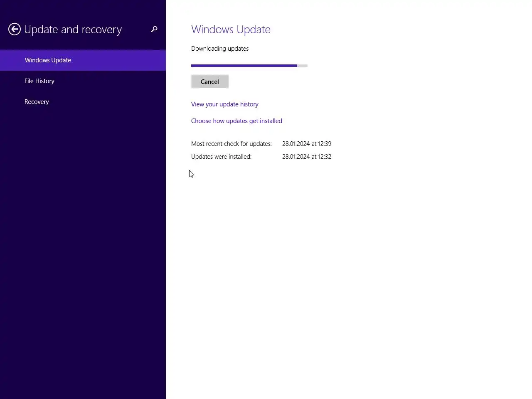532x399 pixels.
Task: Click the Windows Update heading
Action: coord(231,30)
